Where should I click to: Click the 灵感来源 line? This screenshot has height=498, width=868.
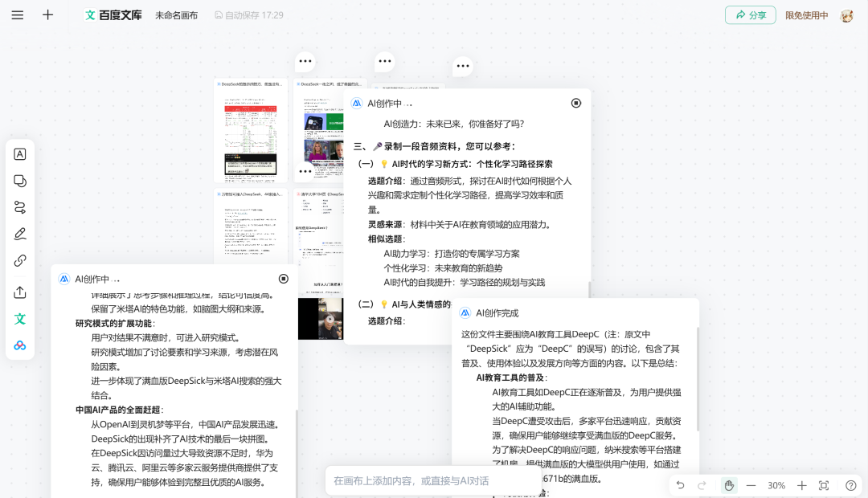coord(460,225)
